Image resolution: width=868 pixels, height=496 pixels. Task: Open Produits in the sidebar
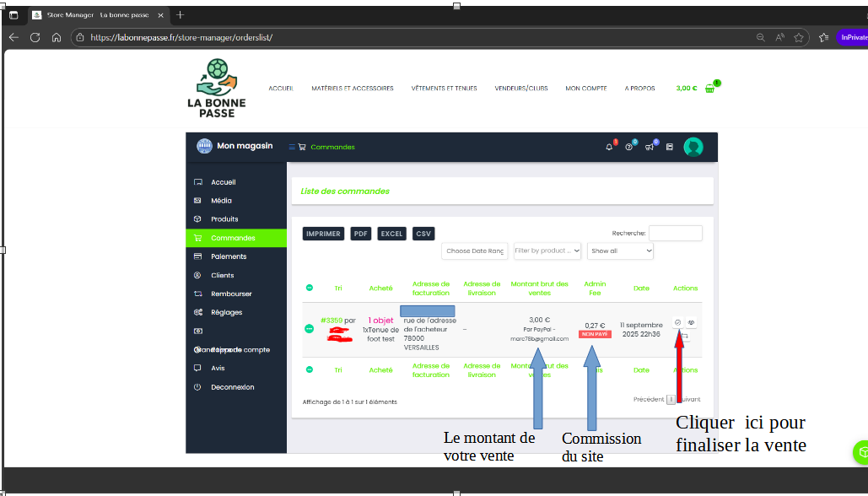tap(224, 219)
